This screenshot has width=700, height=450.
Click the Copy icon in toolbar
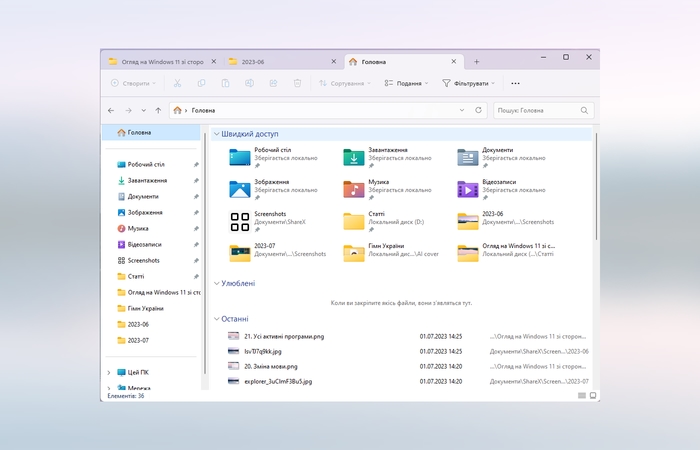[201, 83]
